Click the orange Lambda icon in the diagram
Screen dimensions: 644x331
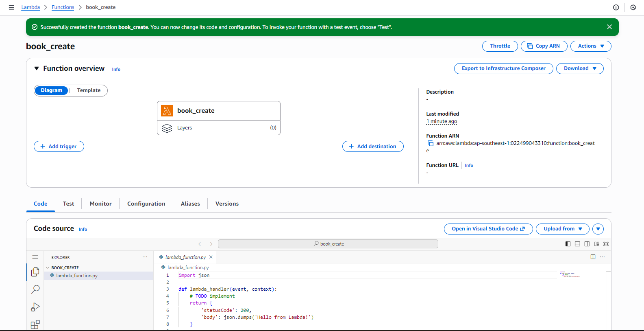pos(167,111)
